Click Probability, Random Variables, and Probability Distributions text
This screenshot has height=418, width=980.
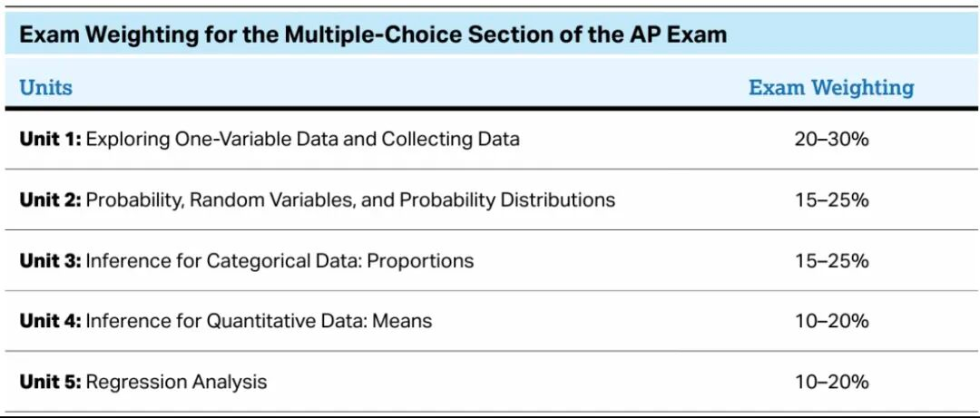pos(350,199)
